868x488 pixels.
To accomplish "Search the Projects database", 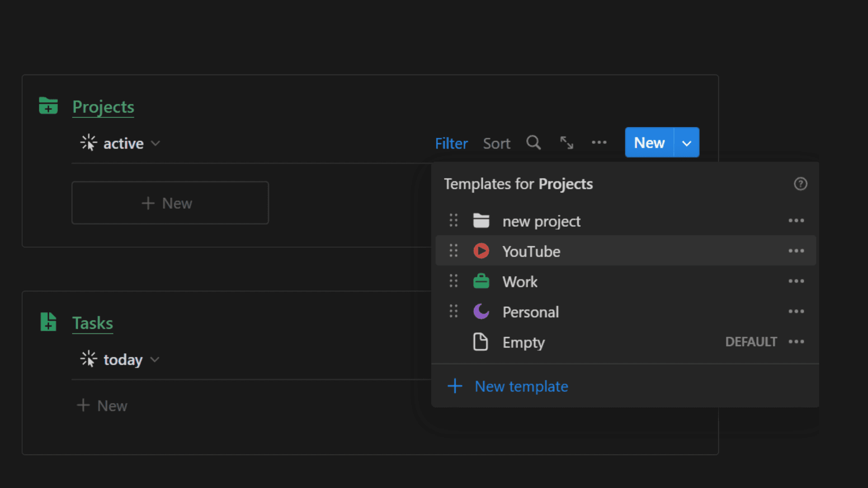I will tap(533, 143).
